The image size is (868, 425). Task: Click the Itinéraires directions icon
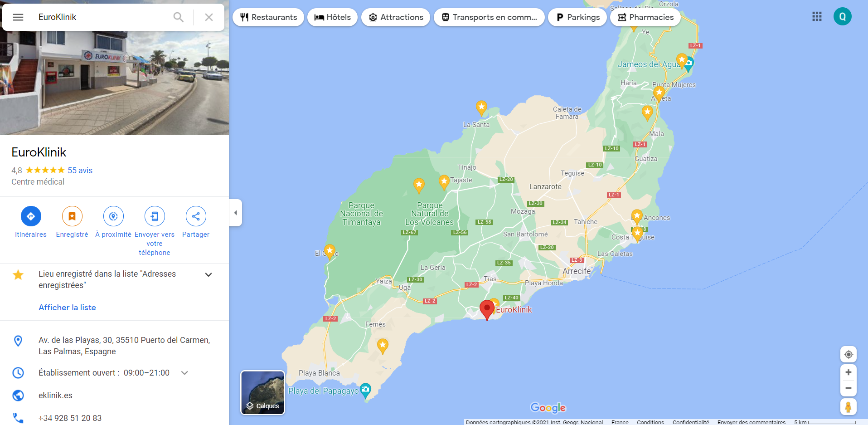point(31,216)
